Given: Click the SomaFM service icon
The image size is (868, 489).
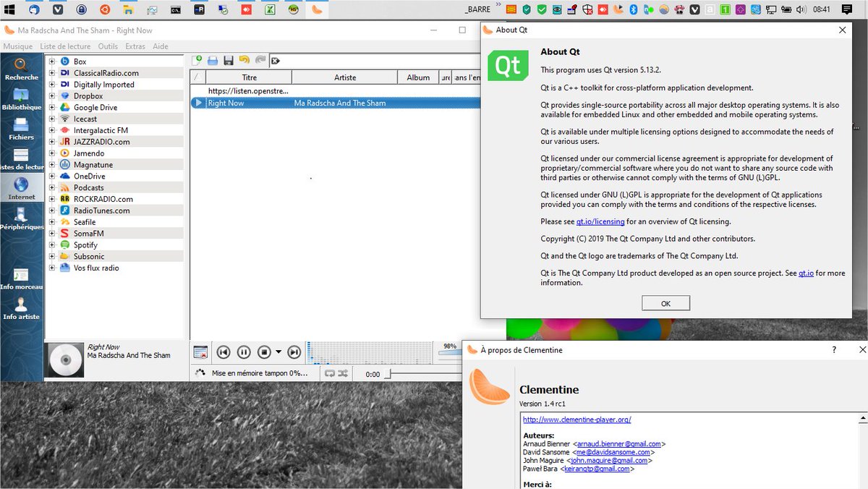Looking at the screenshot, I should [64, 234].
